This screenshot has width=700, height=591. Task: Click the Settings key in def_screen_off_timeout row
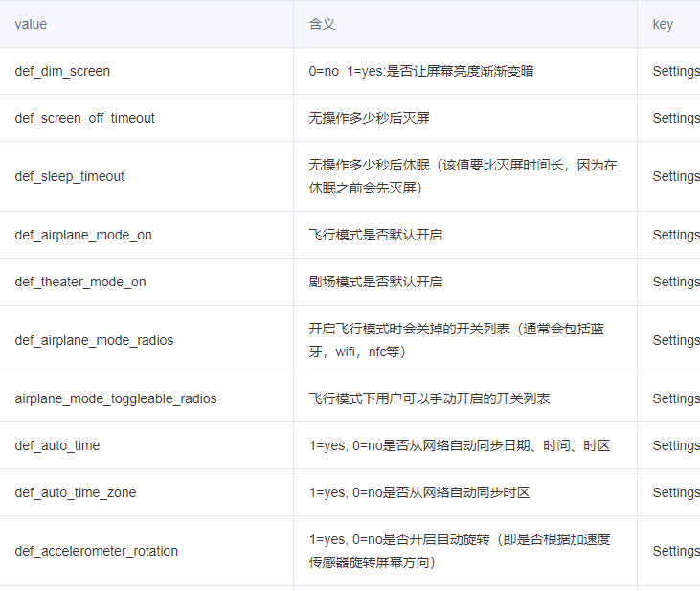pyautogui.click(x=676, y=118)
